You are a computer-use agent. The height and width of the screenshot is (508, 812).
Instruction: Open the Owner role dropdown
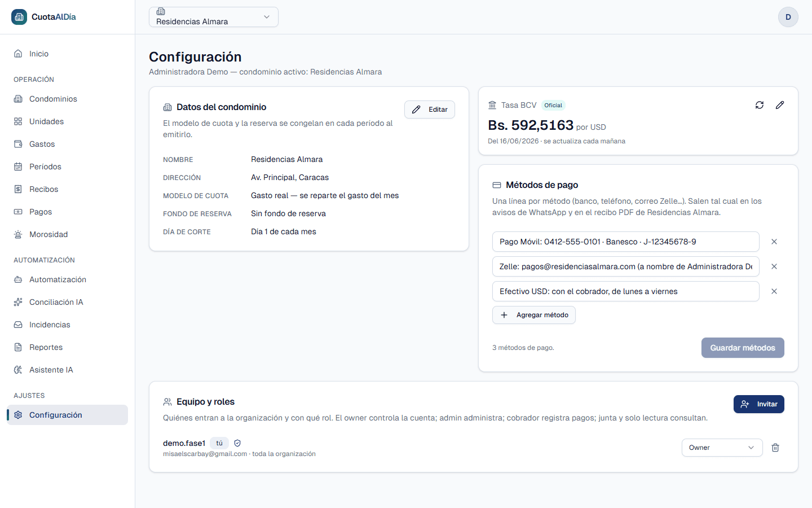722,448
